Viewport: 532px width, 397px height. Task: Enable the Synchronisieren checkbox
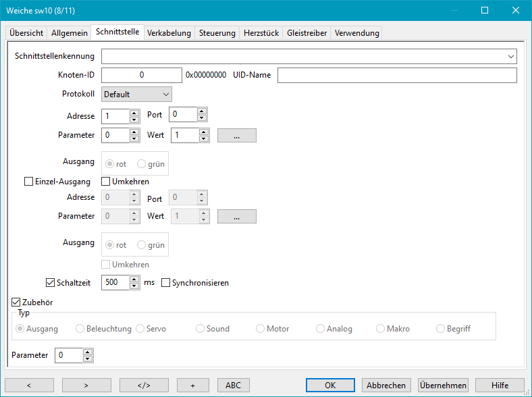click(x=165, y=283)
